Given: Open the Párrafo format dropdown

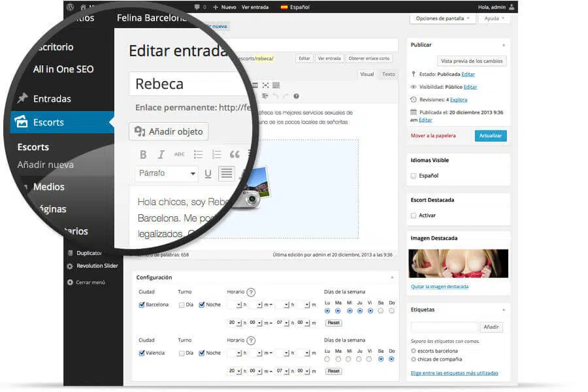Looking at the screenshot, I should (166, 173).
